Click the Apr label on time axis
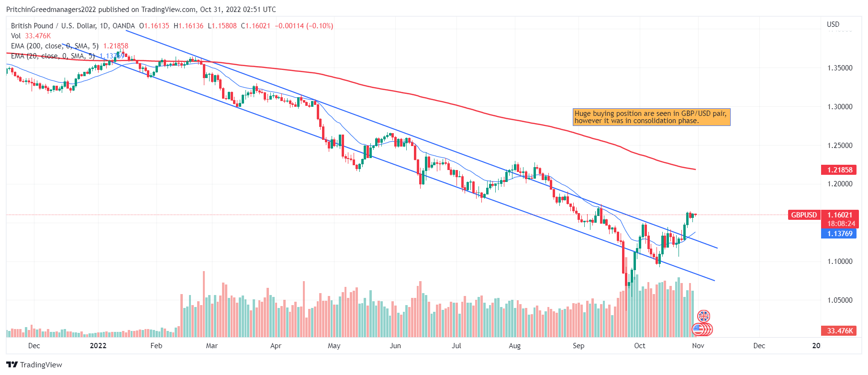 pyautogui.click(x=276, y=346)
